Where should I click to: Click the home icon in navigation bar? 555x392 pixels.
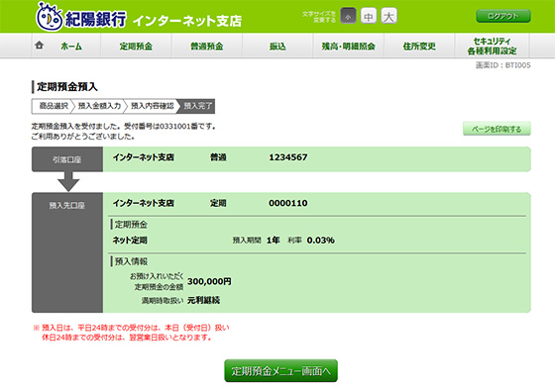(x=40, y=46)
